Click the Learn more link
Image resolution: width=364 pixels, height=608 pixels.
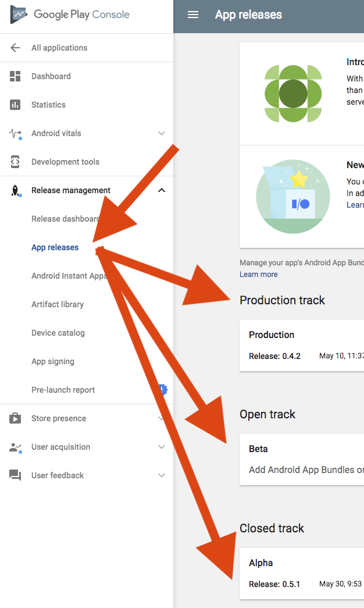(259, 274)
